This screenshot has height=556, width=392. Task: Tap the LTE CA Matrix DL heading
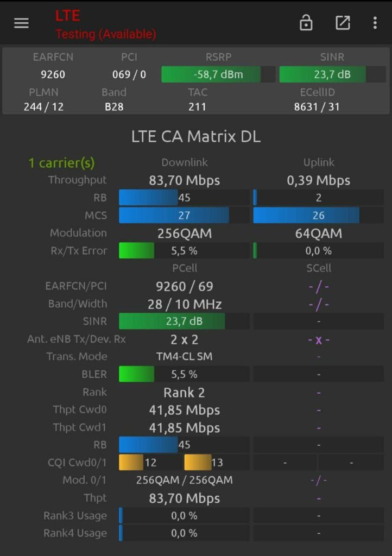coord(196,137)
